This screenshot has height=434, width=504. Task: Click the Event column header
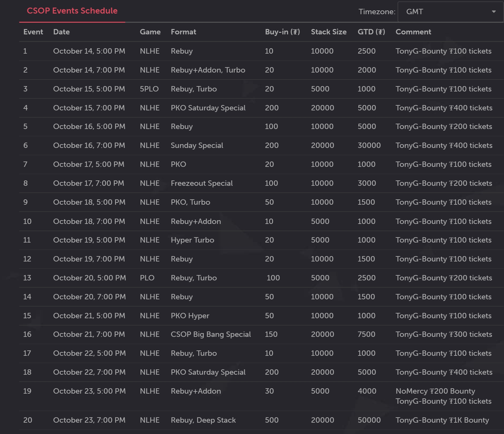pos(33,32)
